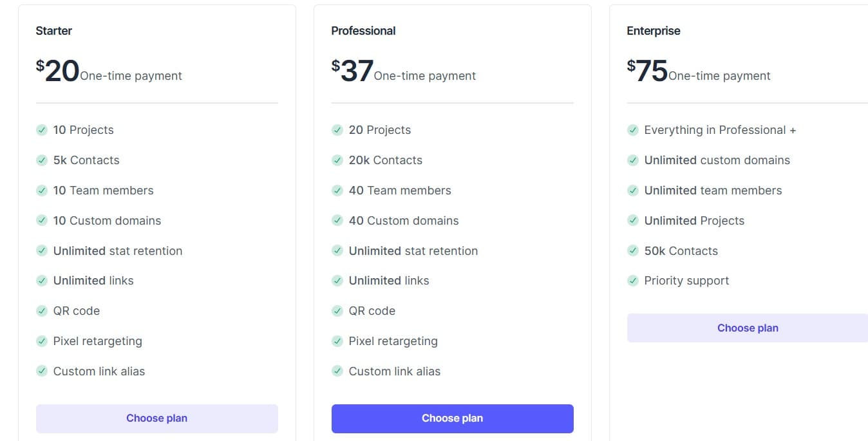
Task: Select the Professional plan heading
Action: click(363, 30)
